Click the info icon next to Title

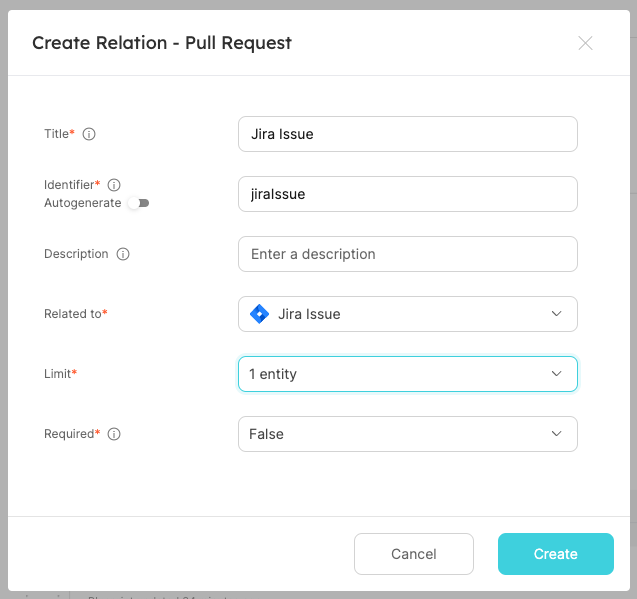coord(89,134)
